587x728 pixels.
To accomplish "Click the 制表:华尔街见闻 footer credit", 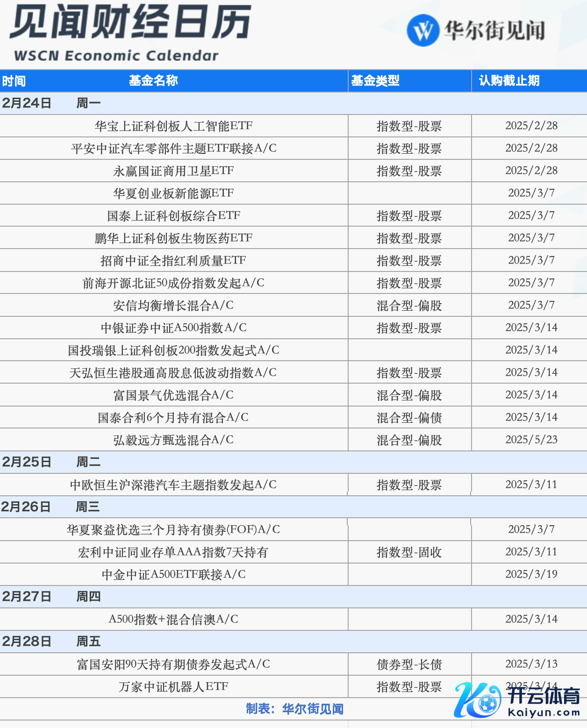I will [294, 709].
